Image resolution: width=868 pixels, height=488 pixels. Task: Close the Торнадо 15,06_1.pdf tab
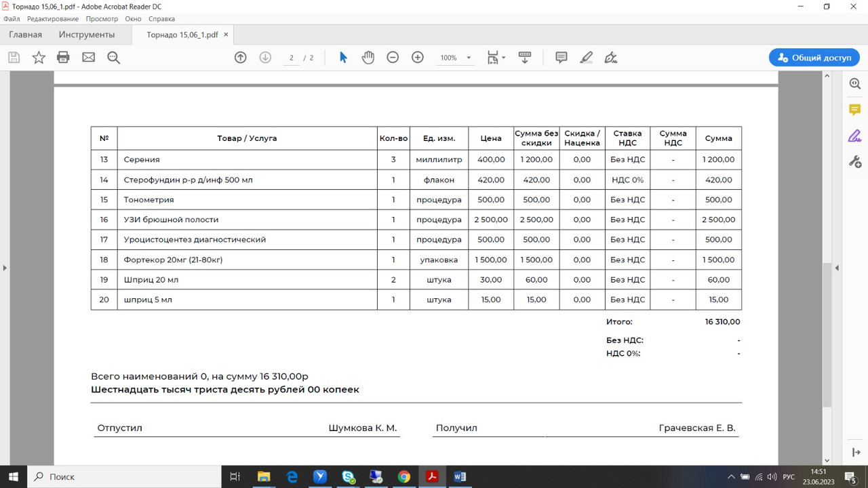point(226,35)
